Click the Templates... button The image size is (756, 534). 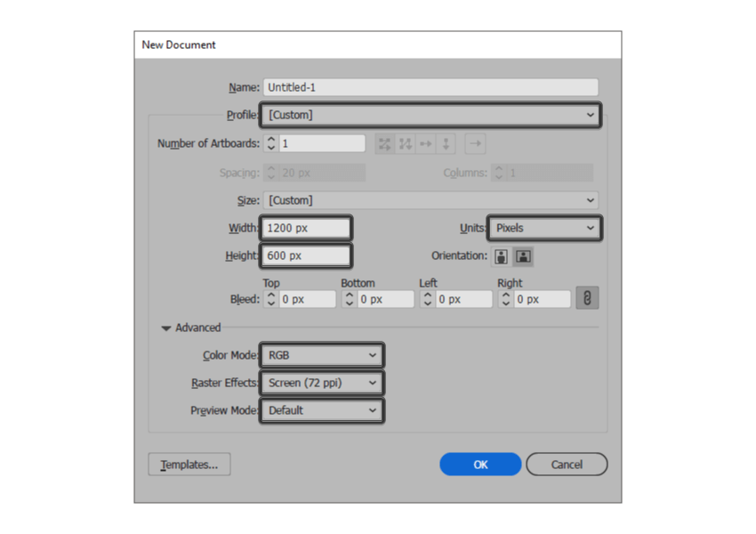click(x=189, y=464)
